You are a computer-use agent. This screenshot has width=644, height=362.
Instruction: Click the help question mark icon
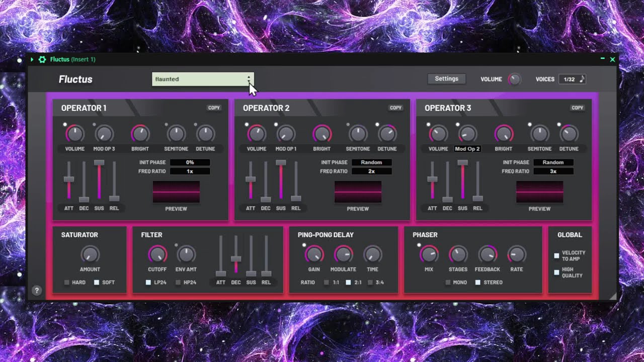[x=36, y=290]
